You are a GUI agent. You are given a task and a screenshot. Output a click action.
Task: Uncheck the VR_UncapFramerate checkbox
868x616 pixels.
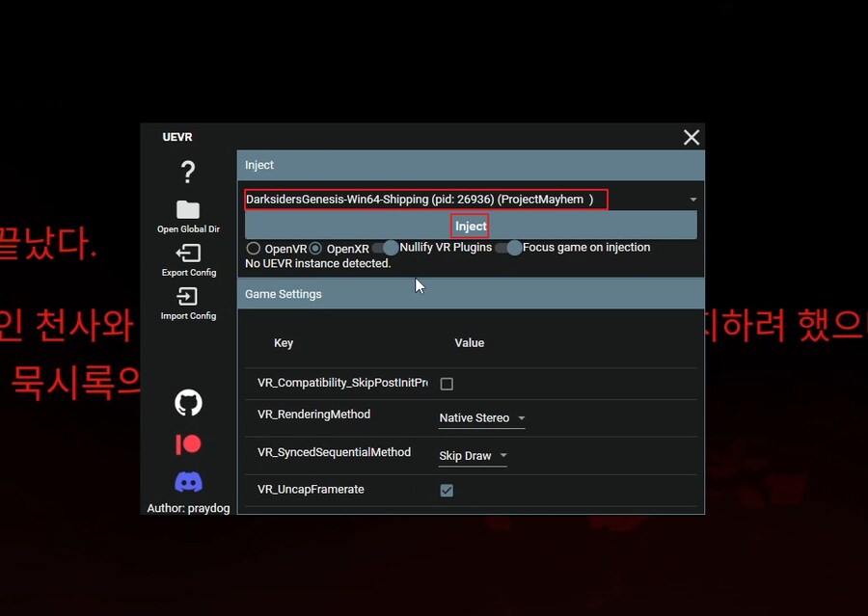[x=447, y=491]
